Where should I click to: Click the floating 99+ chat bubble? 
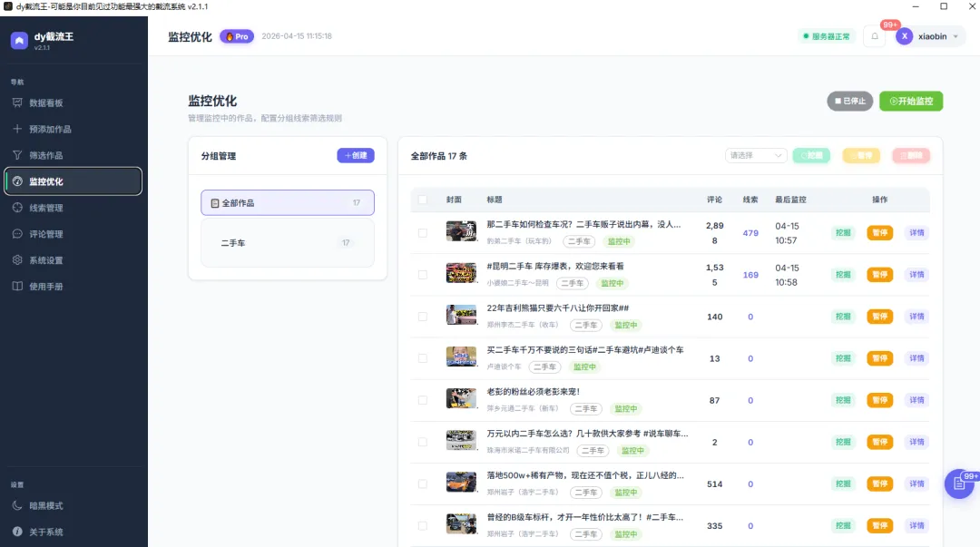pyautogui.click(x=958, y=484)
